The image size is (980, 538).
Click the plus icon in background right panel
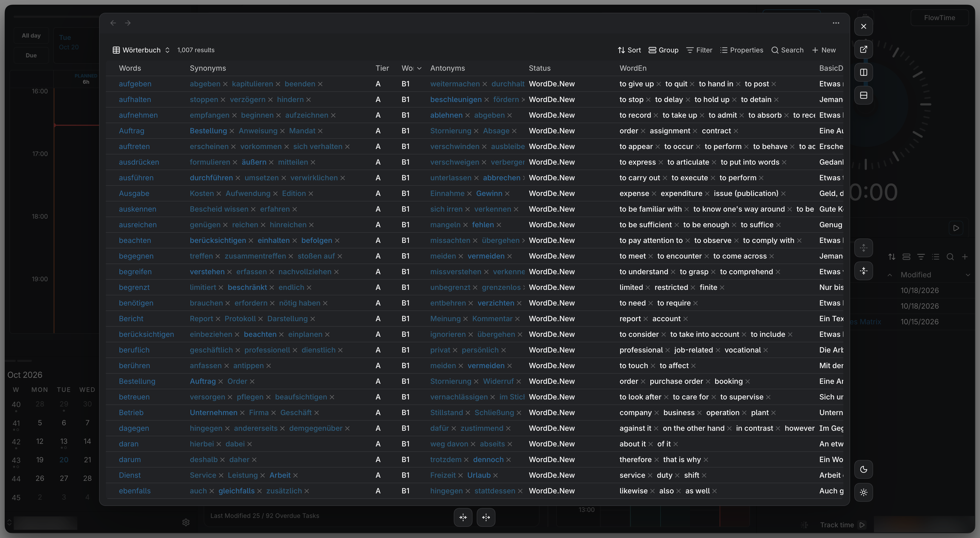[x=965, y=257]
